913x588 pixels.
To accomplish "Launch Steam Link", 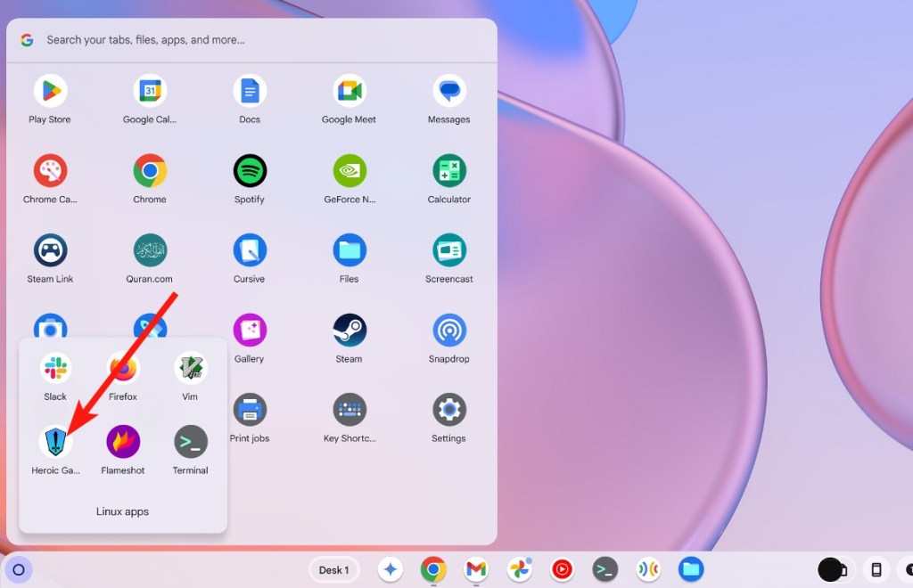I will click(x=50, y=250).
